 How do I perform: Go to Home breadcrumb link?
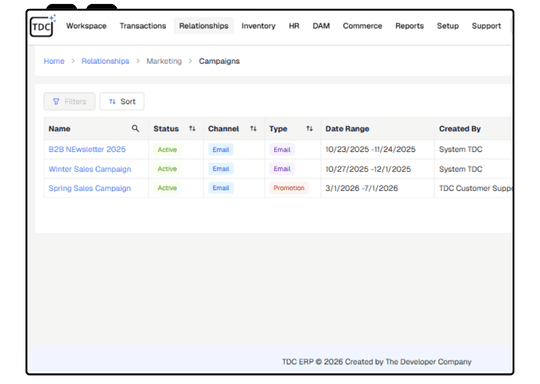(x=54, y=61)
